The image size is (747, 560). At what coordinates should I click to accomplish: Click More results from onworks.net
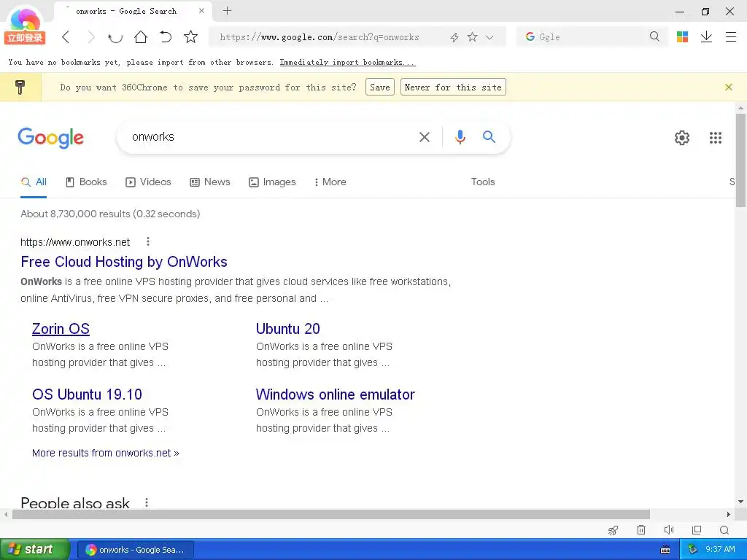105,453
